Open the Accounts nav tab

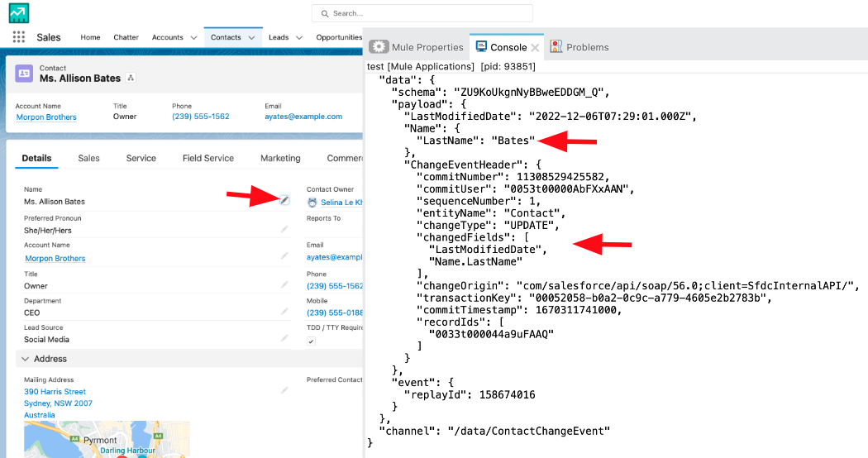pyautogui.click(x=167, y=37)
